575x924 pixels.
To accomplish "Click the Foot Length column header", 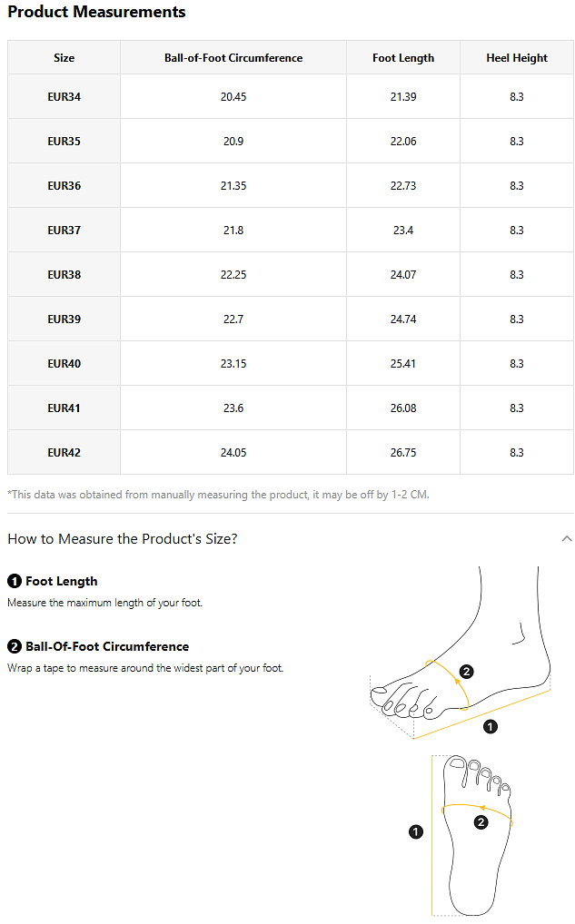I will tap(403, 58).
